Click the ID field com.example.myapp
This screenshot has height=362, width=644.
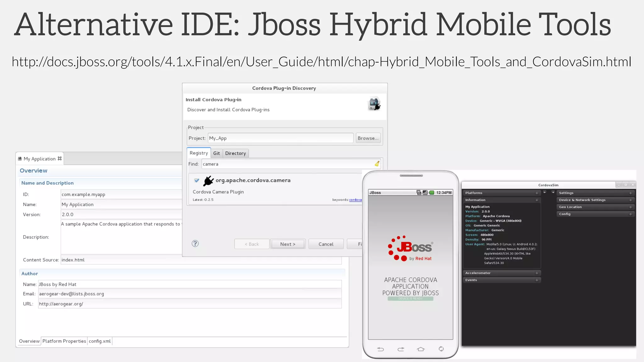122,195
